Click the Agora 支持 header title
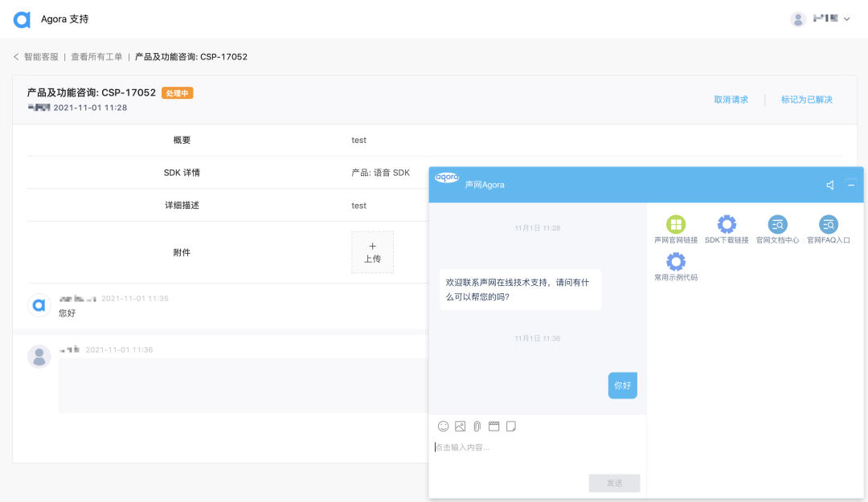Image resolution: width=868 pixels, height=502 pixels. (65, 19)
